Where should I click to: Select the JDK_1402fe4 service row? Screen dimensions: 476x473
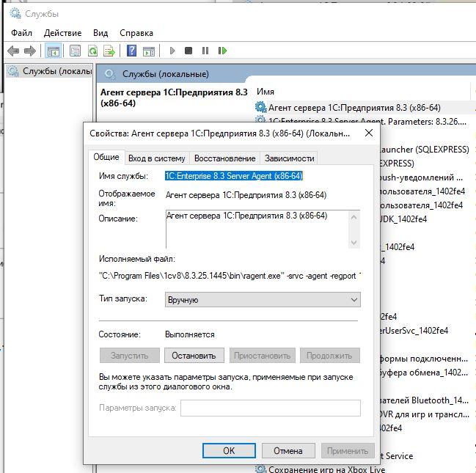(x=403, y=219)
